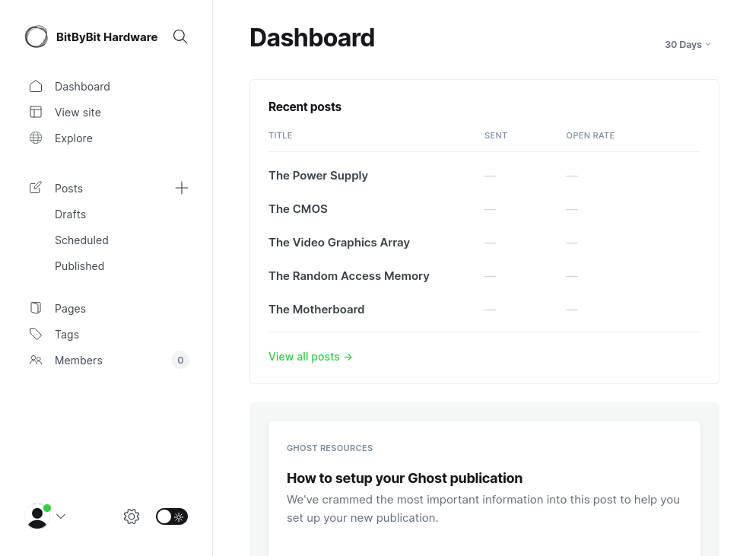The width and height of the screenshot is (756, 556).
Task: Open The Video Graphics Array post
Action: click(338, 243)
